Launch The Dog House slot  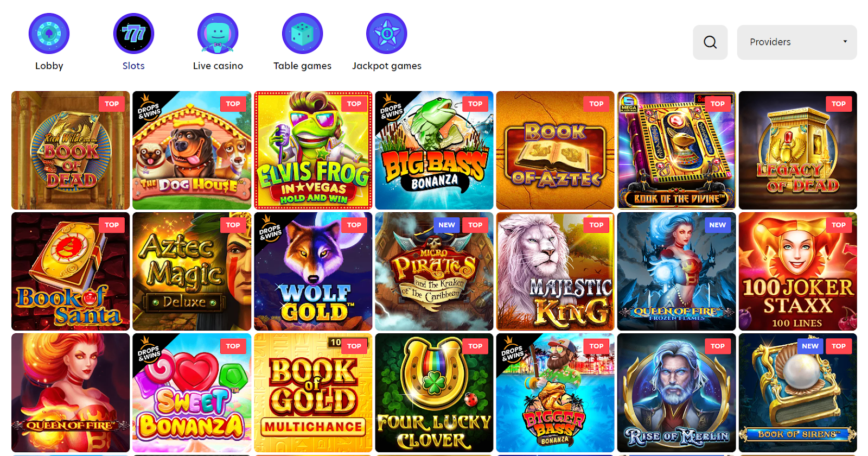(x=192, y=150)
